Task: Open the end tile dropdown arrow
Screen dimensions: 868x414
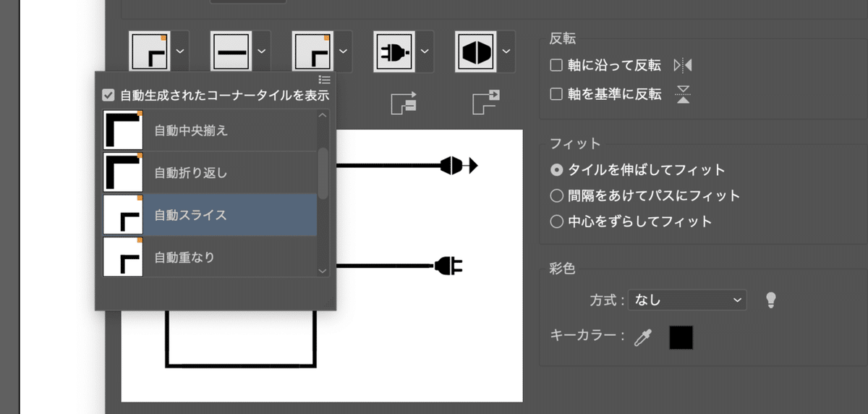Action: 506,51
